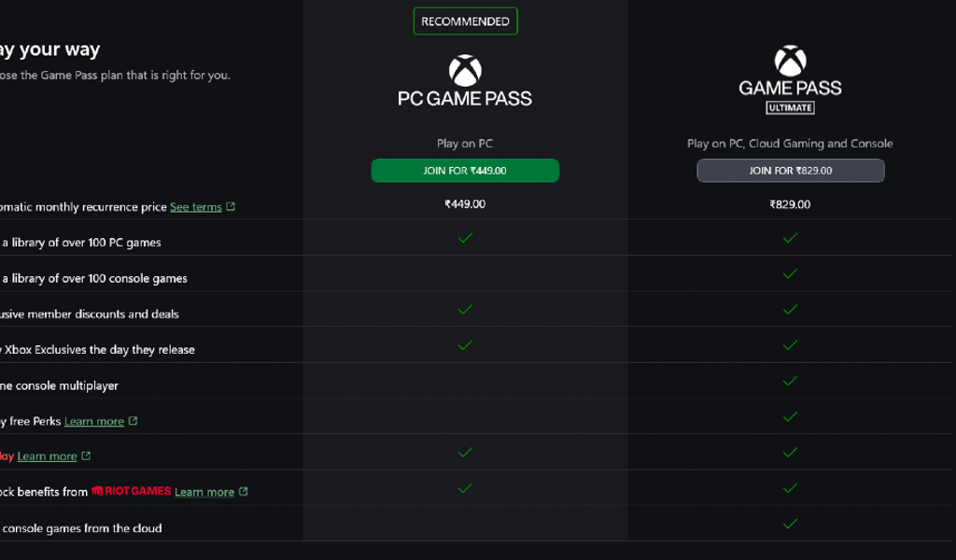Image resolution: width=956 pixels, height=560 pixels.
Task: Open Learn more link for free Perks
Action: pos(94,422)
